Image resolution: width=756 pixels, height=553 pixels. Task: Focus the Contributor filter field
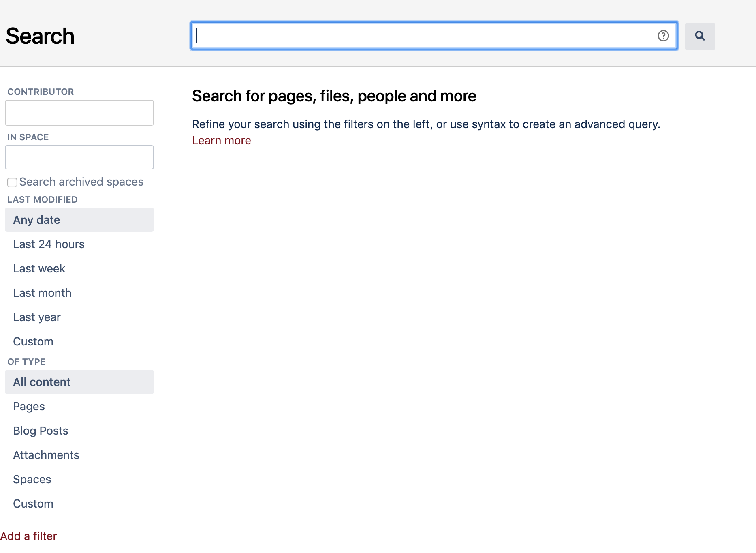79,113
